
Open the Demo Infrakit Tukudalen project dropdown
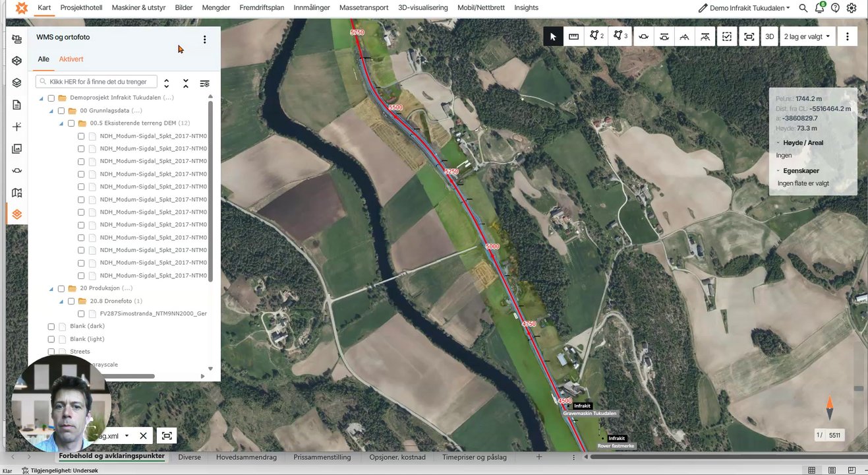click(745, 8)
